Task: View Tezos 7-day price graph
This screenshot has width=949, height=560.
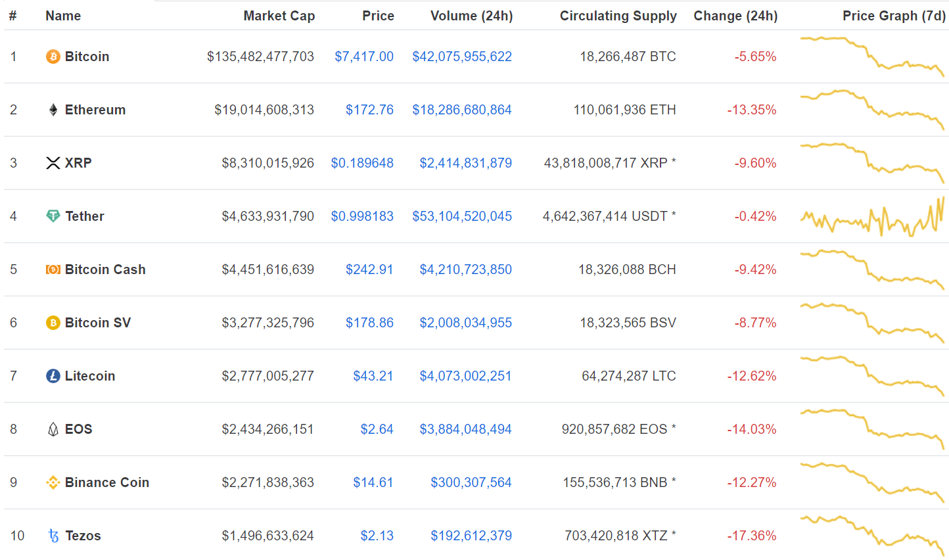Action: 872,536
